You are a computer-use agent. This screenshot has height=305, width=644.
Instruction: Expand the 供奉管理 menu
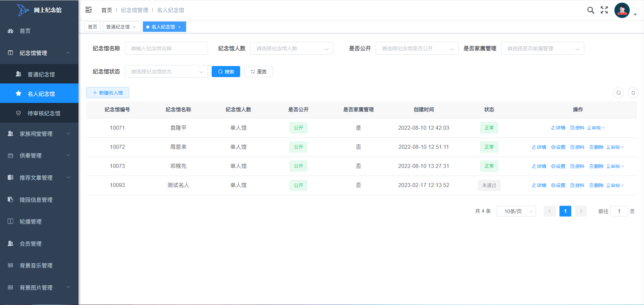[39, 156]
